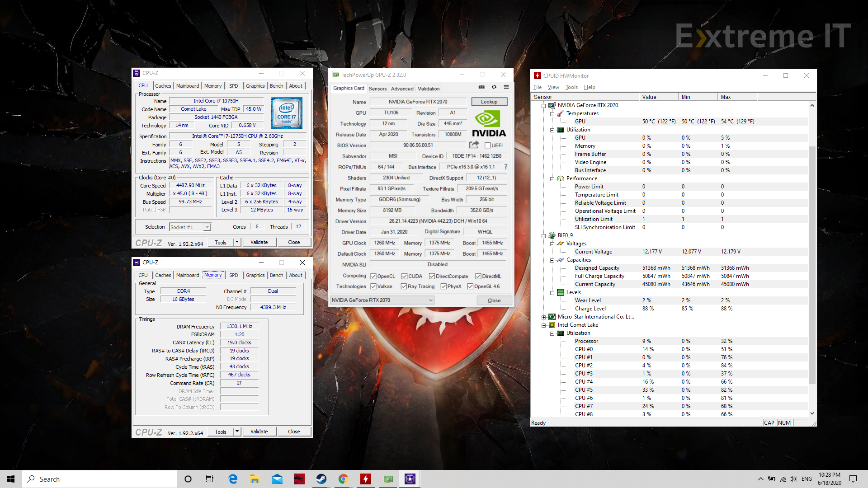Open the Tools dropdown arrow in bottom CPU-Z
The height and width of the screenshot is (488, 868).
point(237,432)
